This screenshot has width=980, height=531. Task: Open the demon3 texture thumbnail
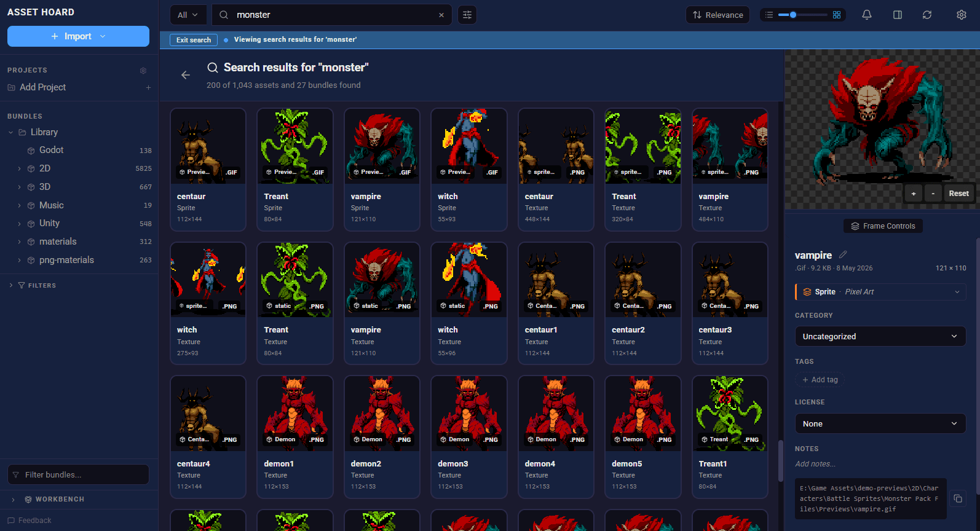click(x=469, y=414)
